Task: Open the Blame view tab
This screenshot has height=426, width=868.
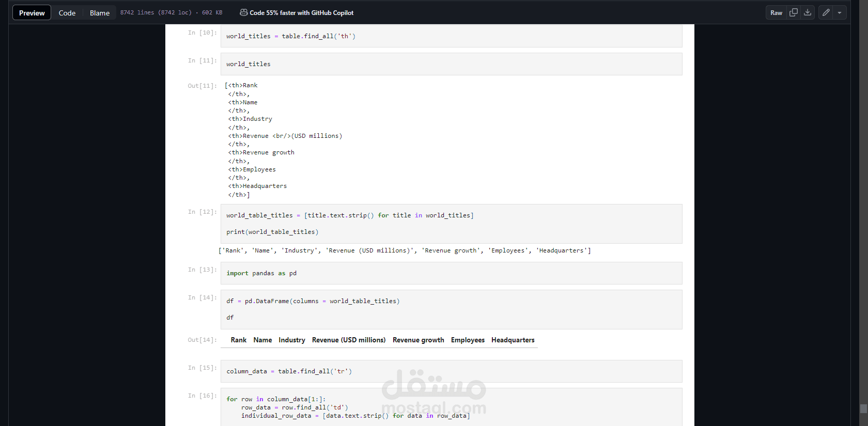Action: [100, 13]
